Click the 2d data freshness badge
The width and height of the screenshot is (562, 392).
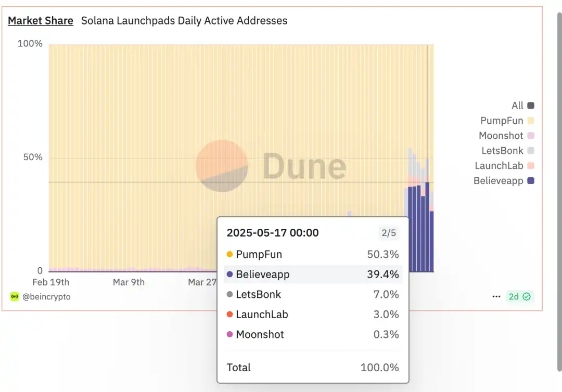[514, 296]
